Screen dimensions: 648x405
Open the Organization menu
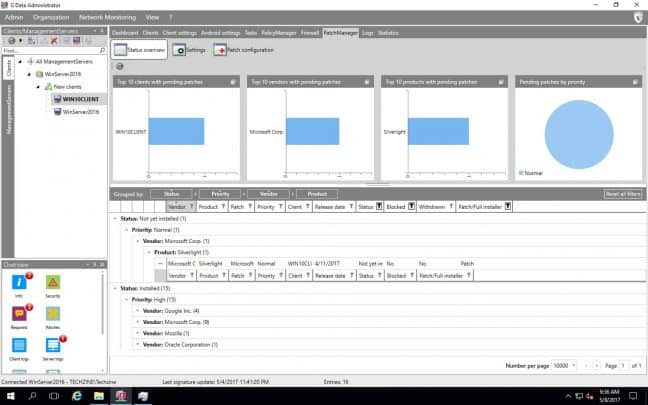point(51,17)
